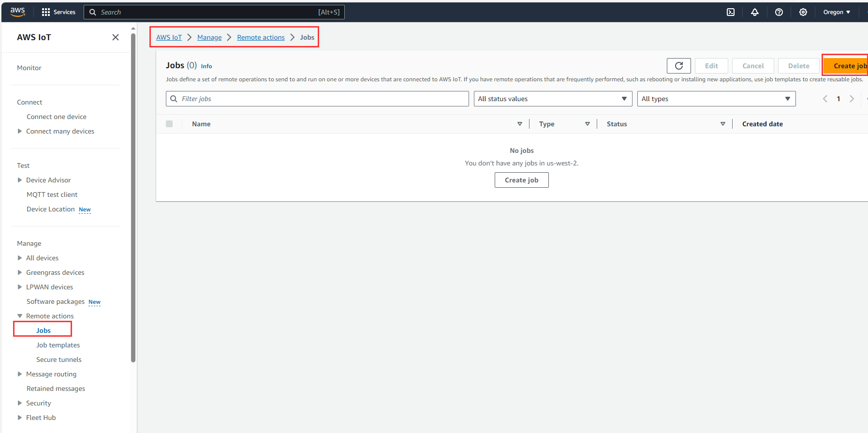Click the top Search bar
The width and height of the screenshot is (868, 433).
coord(214,12)
